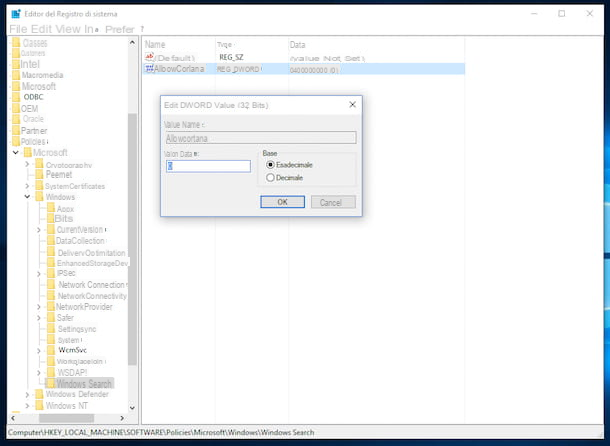Click the Oracle folder icon
Image resolution: width=610 pixels, height=446 pixels.
tap(16, 119)
